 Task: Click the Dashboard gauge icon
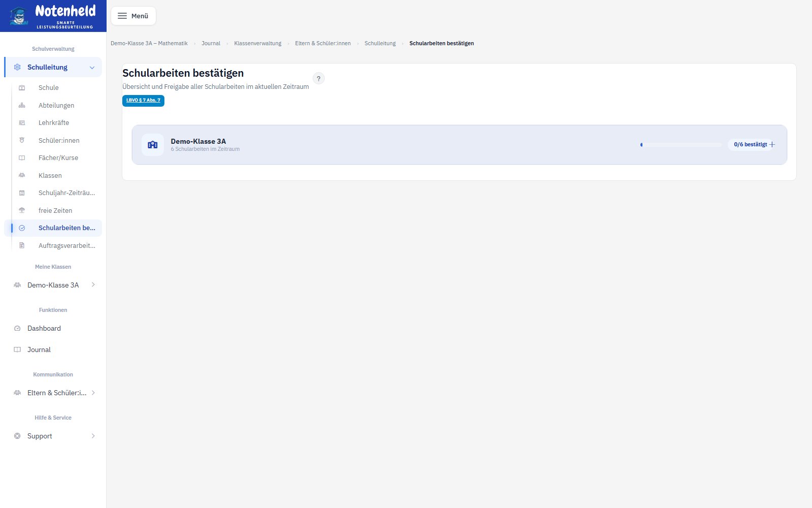pyautogui.click(x=17, y=328)
